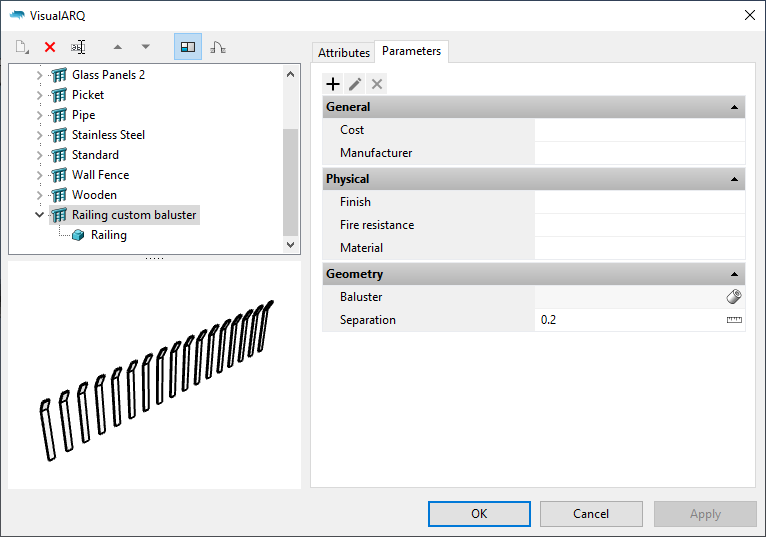Select the Parameters tab
This screenshot has width=766, height=537.
[x=411, y=51]
